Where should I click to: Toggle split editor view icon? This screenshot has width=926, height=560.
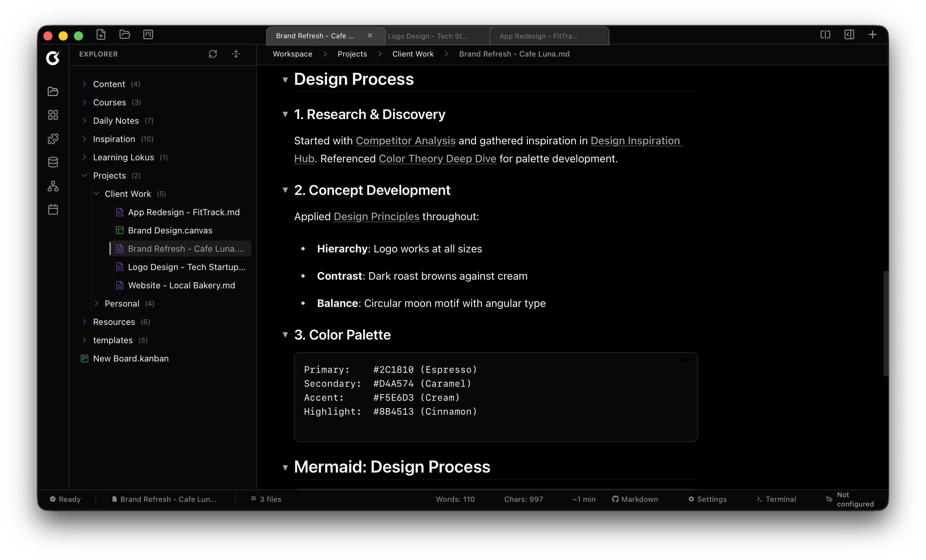pos(825,35)
